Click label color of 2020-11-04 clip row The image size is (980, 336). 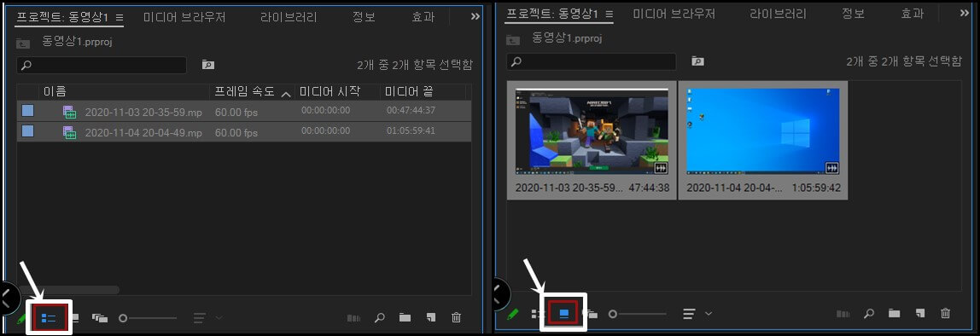tap(27, 131)
